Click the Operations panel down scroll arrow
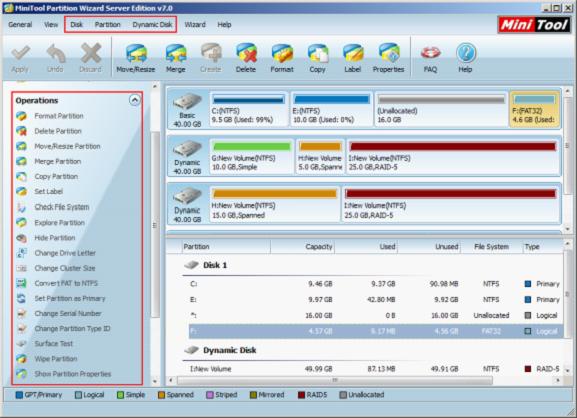This screenshot has height=418, width=577. (155, 381)
